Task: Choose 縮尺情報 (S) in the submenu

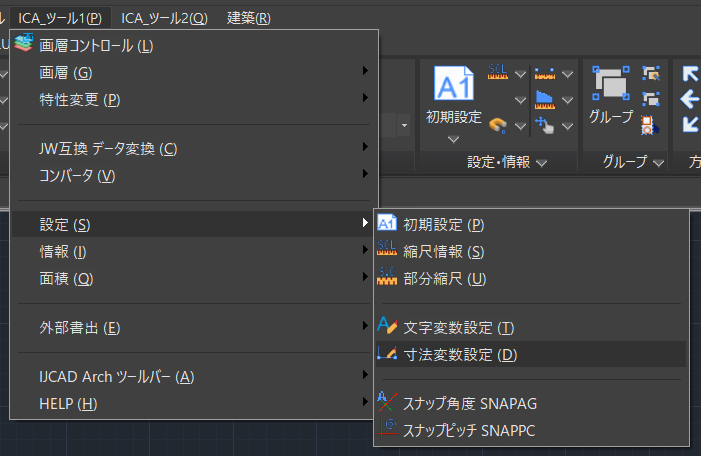Action: (531, 251)
